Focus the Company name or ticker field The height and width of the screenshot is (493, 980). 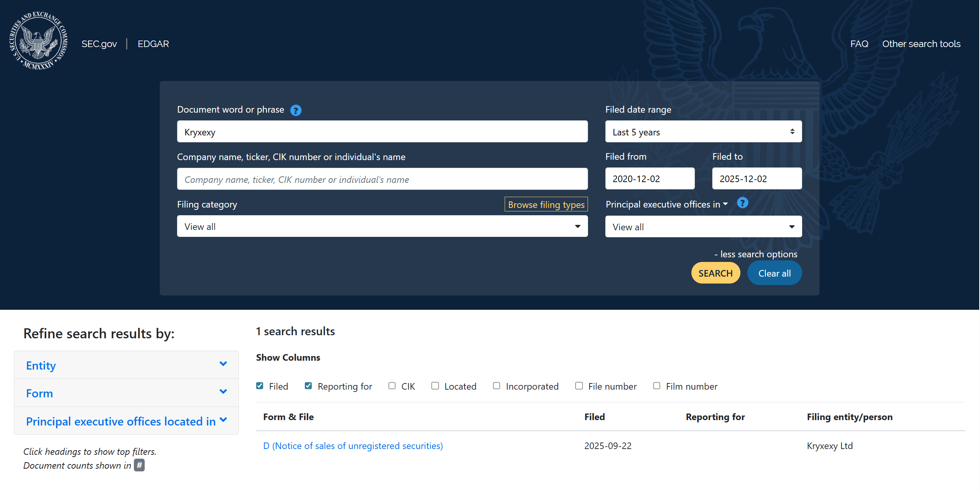pyautogui.click(x=382, y=179)
